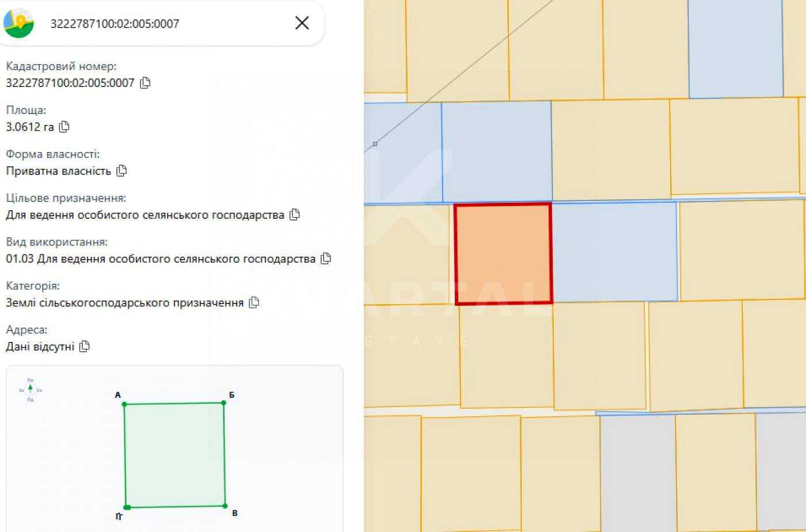
Task: Click the map pin logo icon
Action: pyautogui.click(x=19, y=23)
